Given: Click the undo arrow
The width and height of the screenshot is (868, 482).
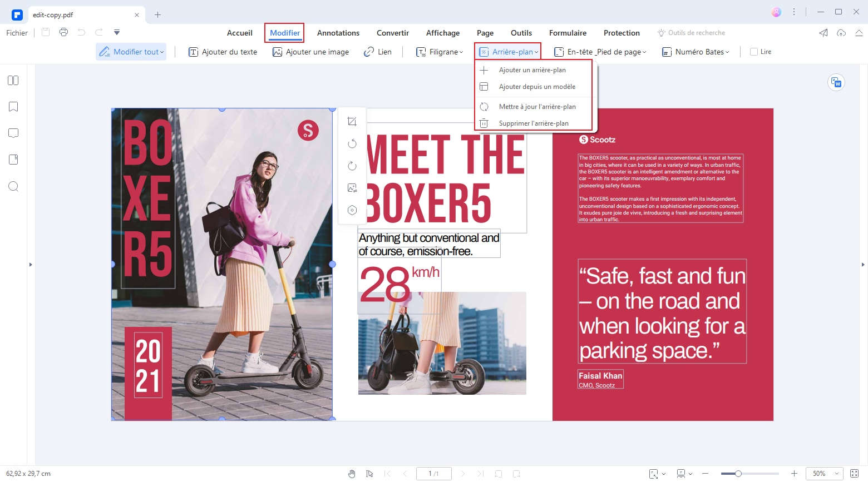Looking at the screenshot, I should (x=81, y=32).
